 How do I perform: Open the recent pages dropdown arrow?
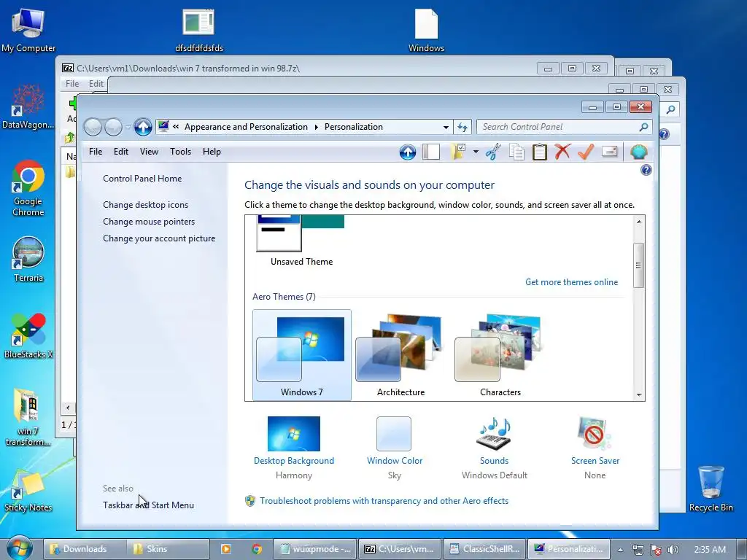[128, 127]
